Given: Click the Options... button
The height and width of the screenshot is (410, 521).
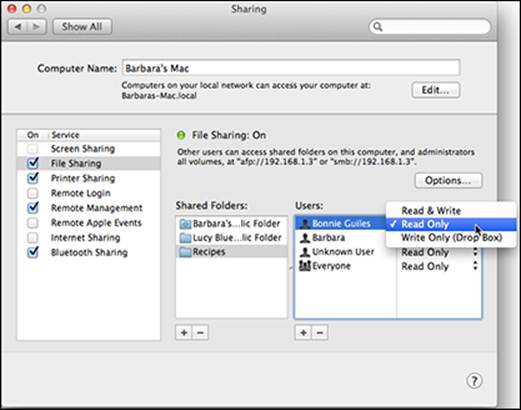Looking at the screenshot, I should [x=448, y=180].
